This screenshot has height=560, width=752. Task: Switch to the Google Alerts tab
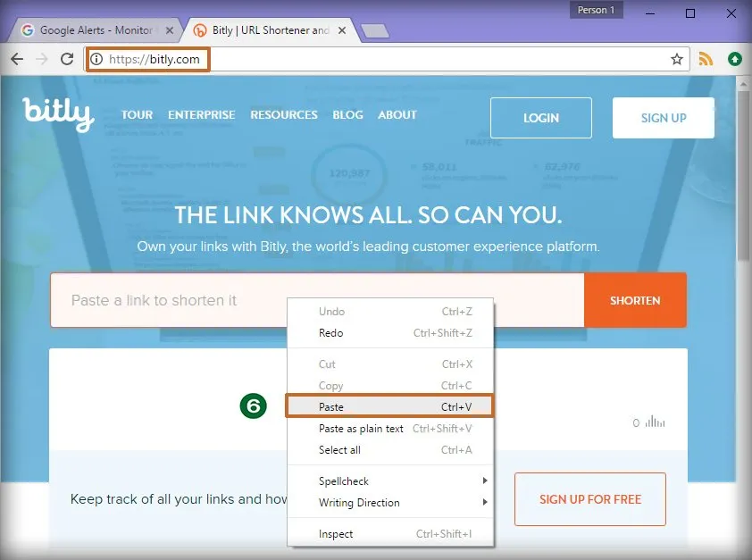click(95, 30)
